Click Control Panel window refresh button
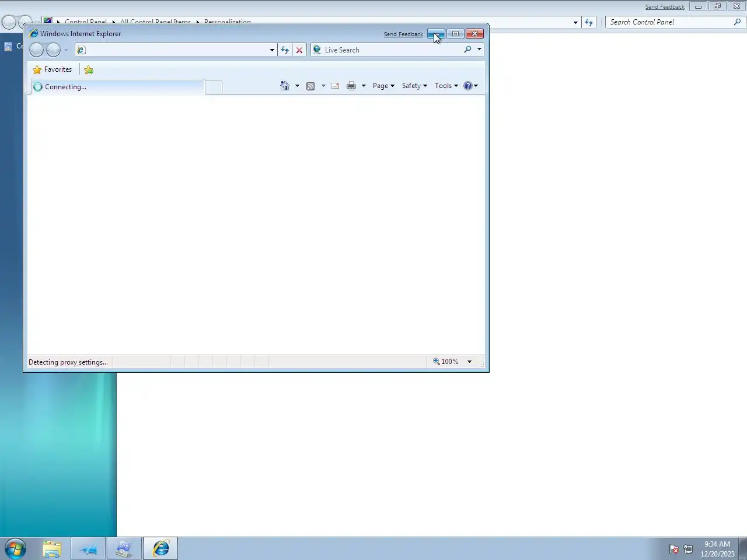The height and width of the screenshot is (560, 747). tap(589, 22)
